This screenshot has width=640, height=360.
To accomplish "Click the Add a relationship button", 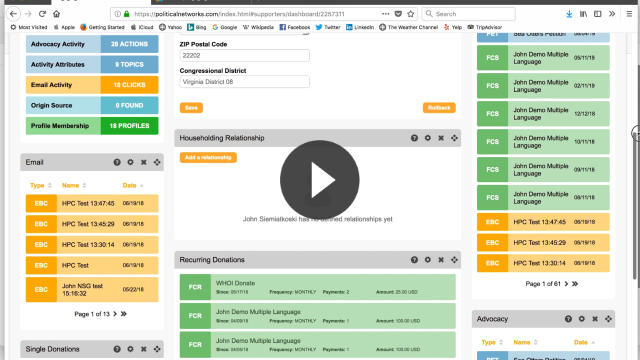I will point(208,158).
